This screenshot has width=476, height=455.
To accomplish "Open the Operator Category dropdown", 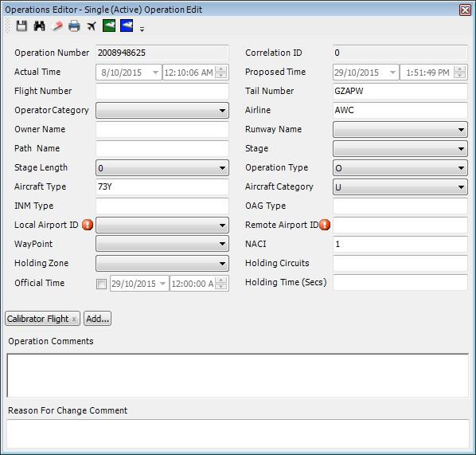I will (162, 110).
